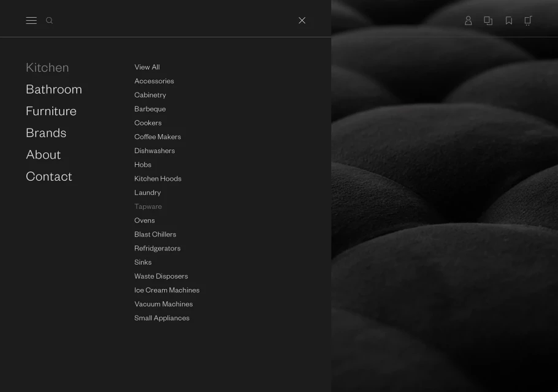Open the Coffee Makers subcategory

[158, 137]
